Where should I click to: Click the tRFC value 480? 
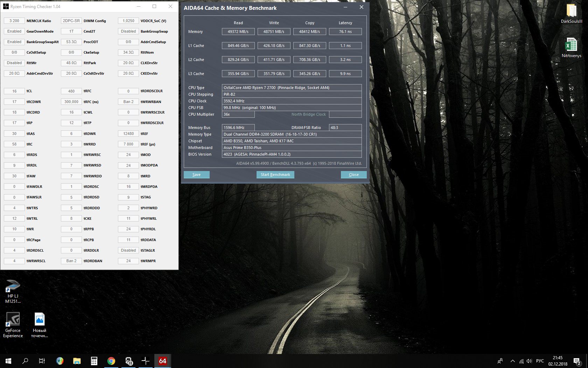[x=71, y=91]
